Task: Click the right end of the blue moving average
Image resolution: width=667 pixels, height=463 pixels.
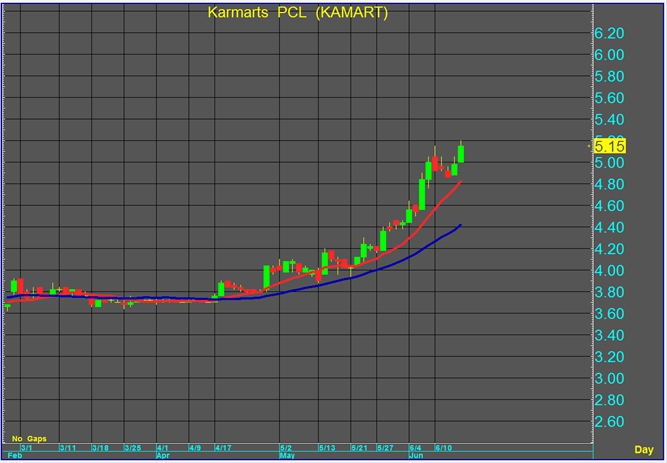Action: coord(461,225)
